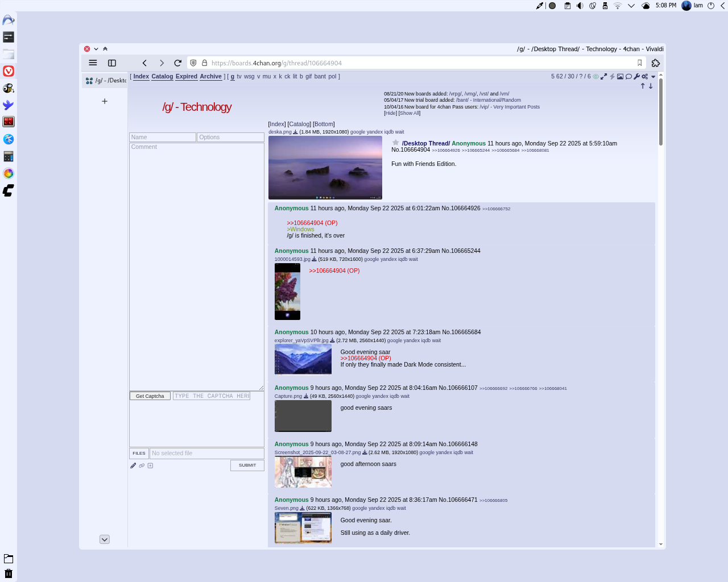Toggle the Vivaldi side panel button
This screenshot has height=582, width=728.
point(112,63)
